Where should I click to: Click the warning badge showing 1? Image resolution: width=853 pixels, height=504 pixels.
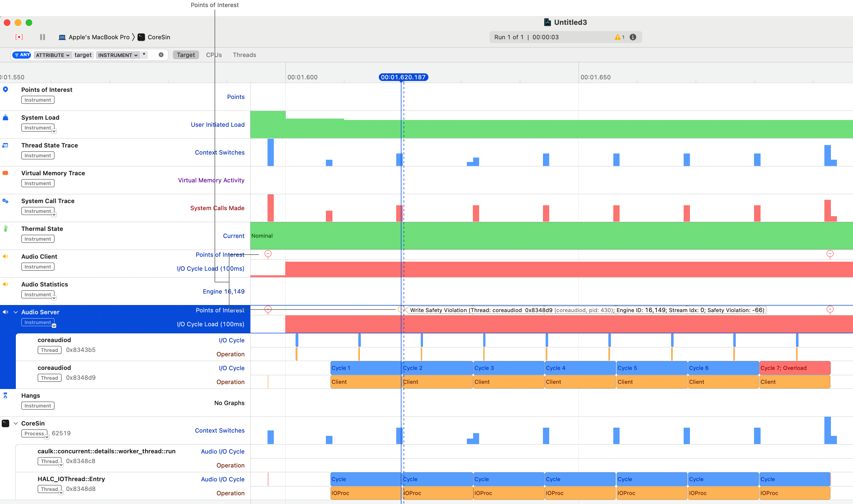tap(619, 37)
